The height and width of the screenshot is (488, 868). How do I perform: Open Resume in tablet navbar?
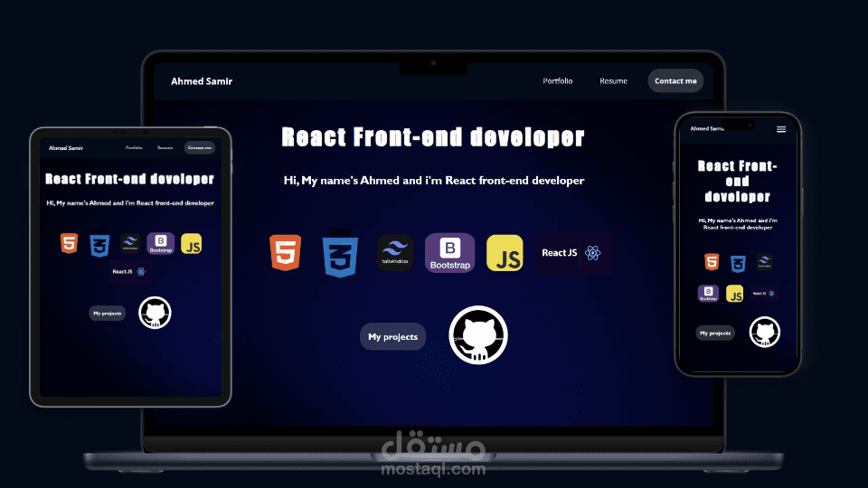click(165, 147)
